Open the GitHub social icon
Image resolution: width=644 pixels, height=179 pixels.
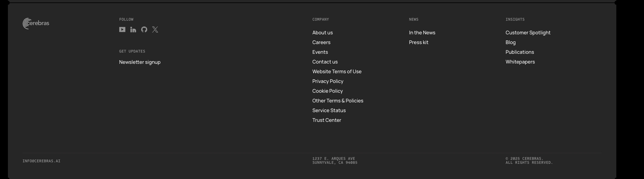point(144,29)
